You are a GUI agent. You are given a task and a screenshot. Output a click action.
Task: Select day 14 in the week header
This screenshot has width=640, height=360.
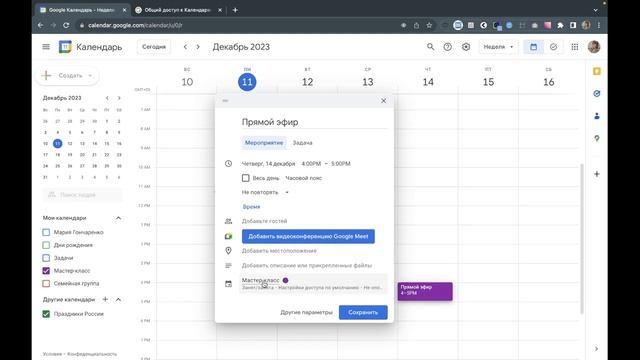pyautogui.click(x=428, y=82)
